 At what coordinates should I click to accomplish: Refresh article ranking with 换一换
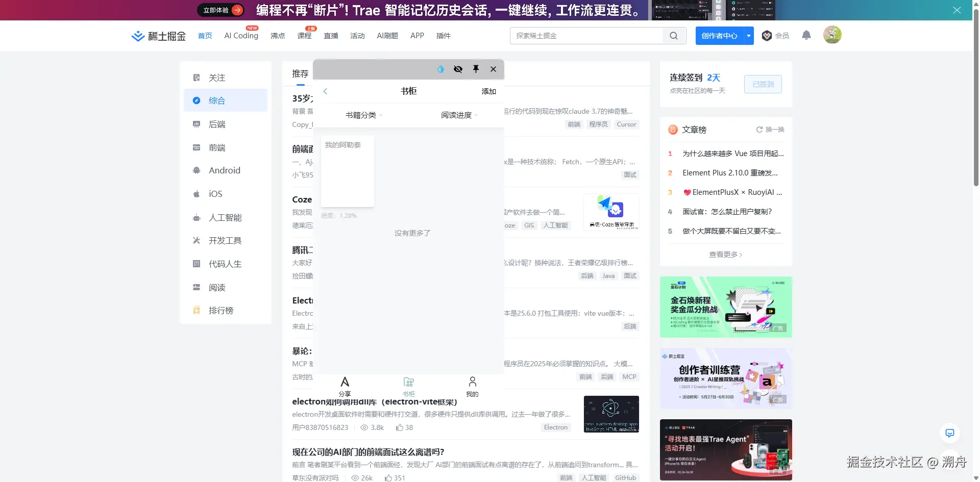(770, 130)
